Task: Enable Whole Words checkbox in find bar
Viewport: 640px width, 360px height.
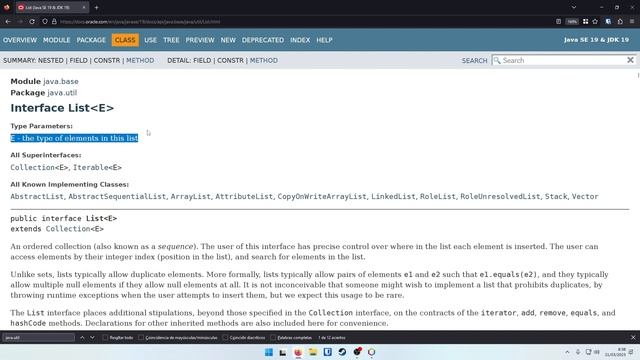Action: pos(273,338)
